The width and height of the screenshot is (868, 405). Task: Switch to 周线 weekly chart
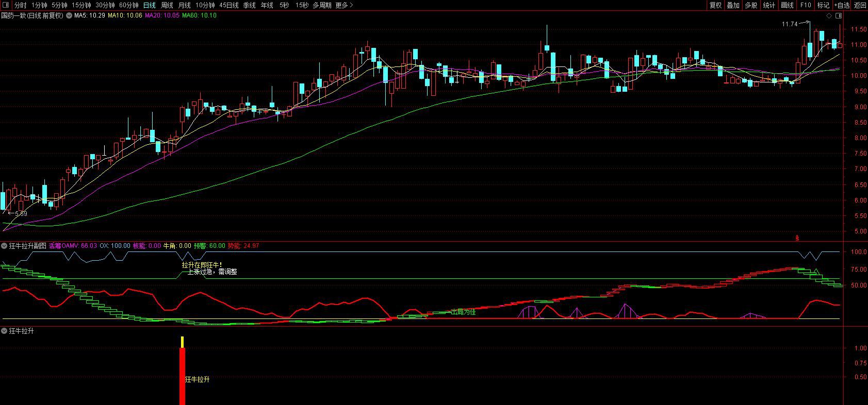point(167,5)
